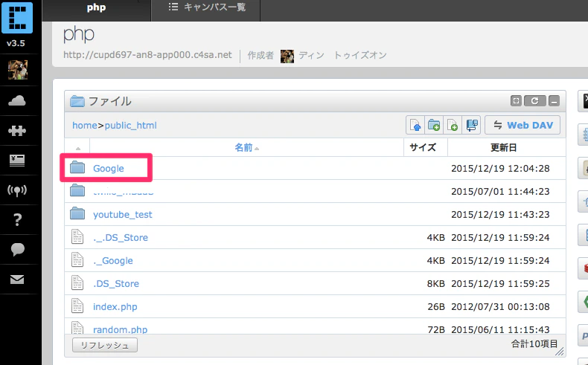Click the folder icon of the youtube_test row
Viewport: 588px width, 365px height.
(77, 214)
